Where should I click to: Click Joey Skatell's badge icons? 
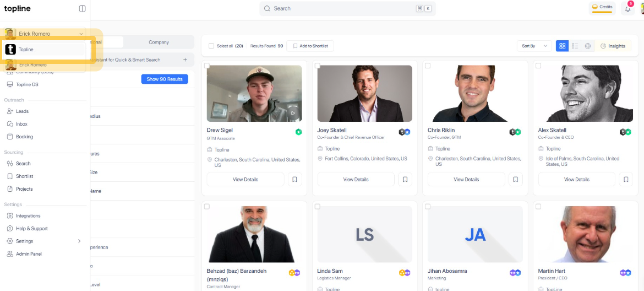[x=405, y=132]
